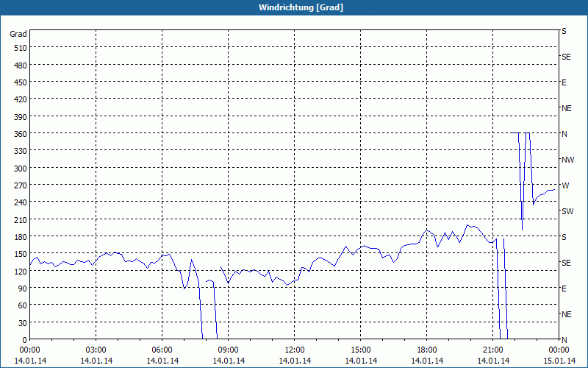Click the 30 y-axis tick label
The width and height of the screenshot is (588, 368).
(21, 322)
